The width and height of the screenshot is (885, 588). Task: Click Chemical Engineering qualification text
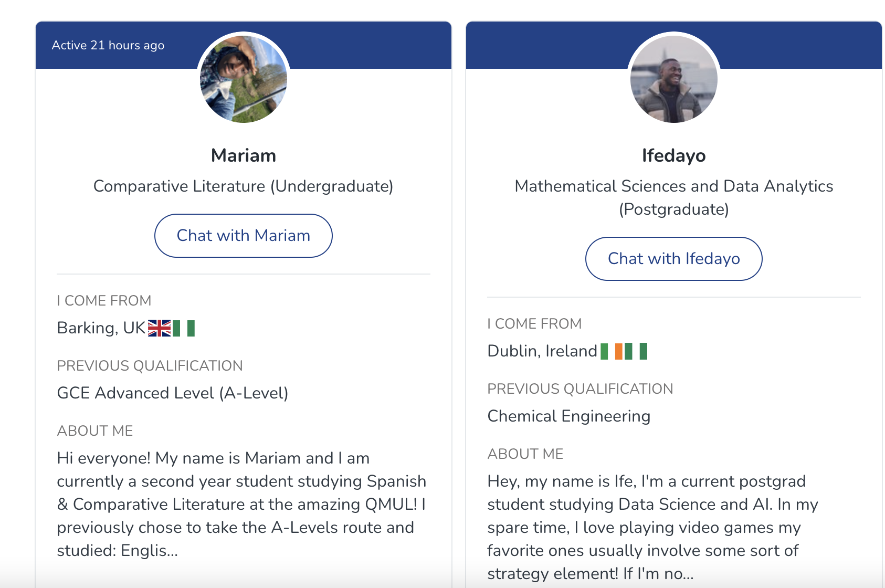click(x=568, y=416)
